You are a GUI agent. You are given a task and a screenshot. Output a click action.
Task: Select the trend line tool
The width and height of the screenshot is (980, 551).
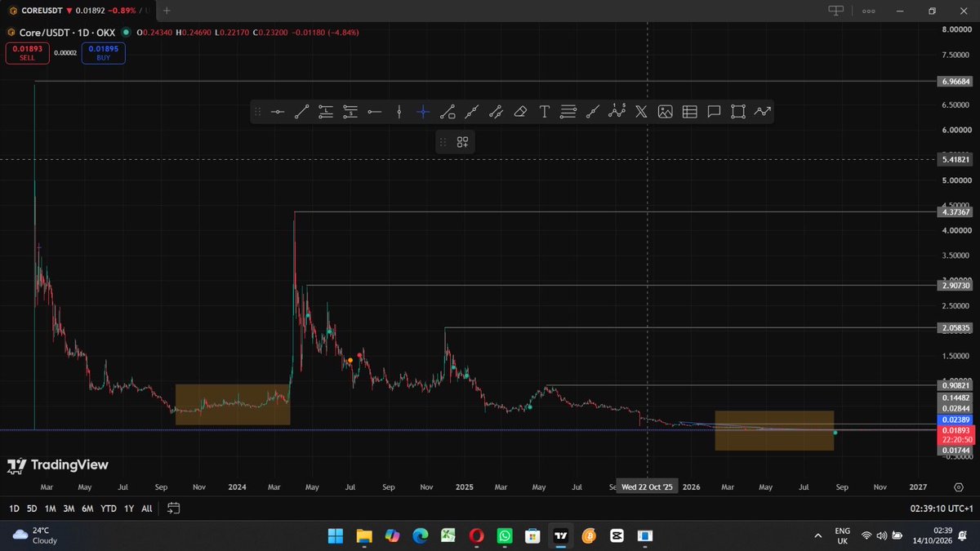click(x=301, y=112)
